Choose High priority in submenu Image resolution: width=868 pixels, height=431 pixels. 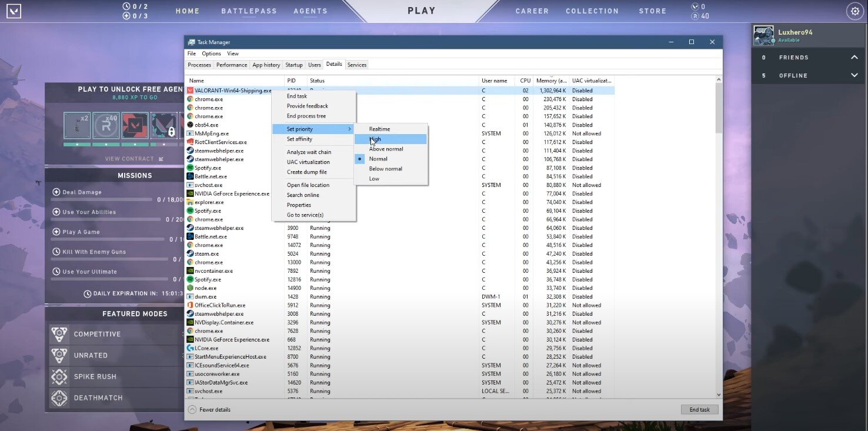(375, 139)
